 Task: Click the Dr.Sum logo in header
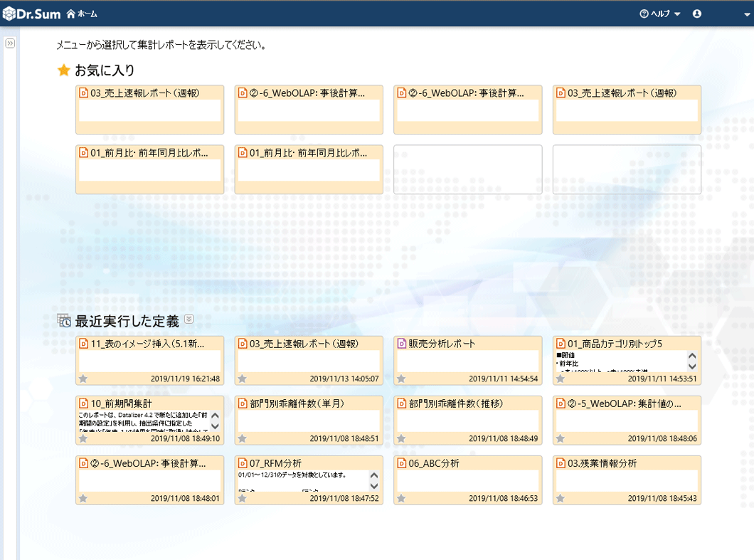31,14
